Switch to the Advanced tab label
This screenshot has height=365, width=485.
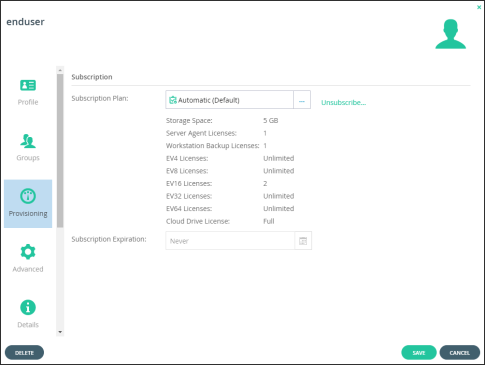point(28,269)
